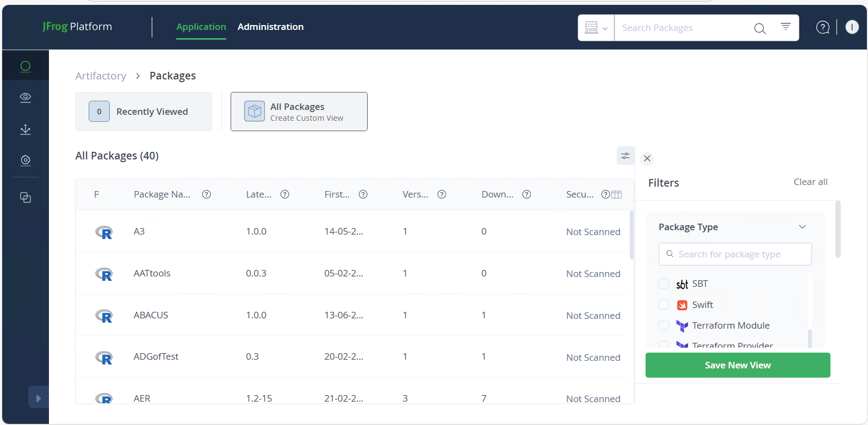Image resolution: width=868 pixels, height=425 pixels.
Task: Toggle the filters panel icon
Action: [x=625, y=156]
